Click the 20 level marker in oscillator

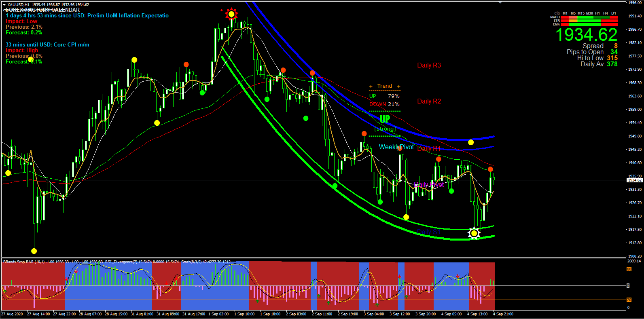tap(629, 300)
